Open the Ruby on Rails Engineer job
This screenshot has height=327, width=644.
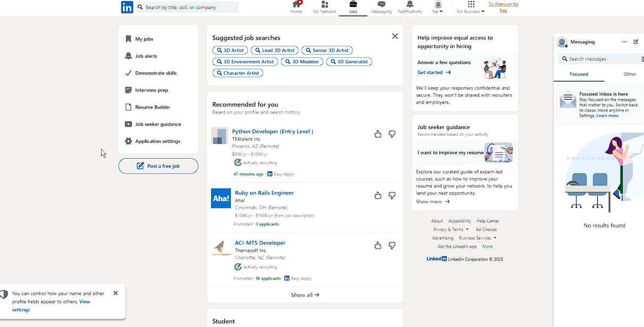[x=264, y=193]
